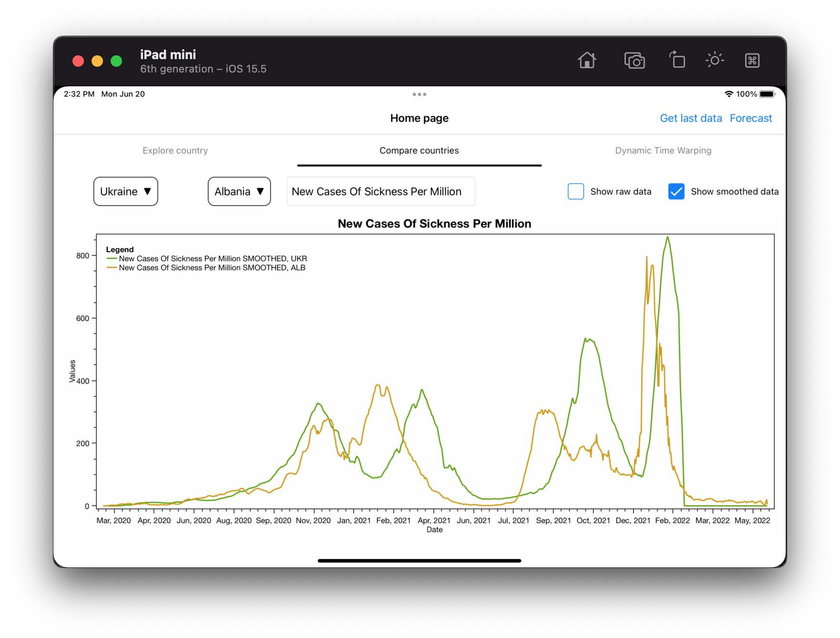This screenshot has width=840, height=638.
Task: Click the 2:32 PM clock in status bar
Action: 79,94
